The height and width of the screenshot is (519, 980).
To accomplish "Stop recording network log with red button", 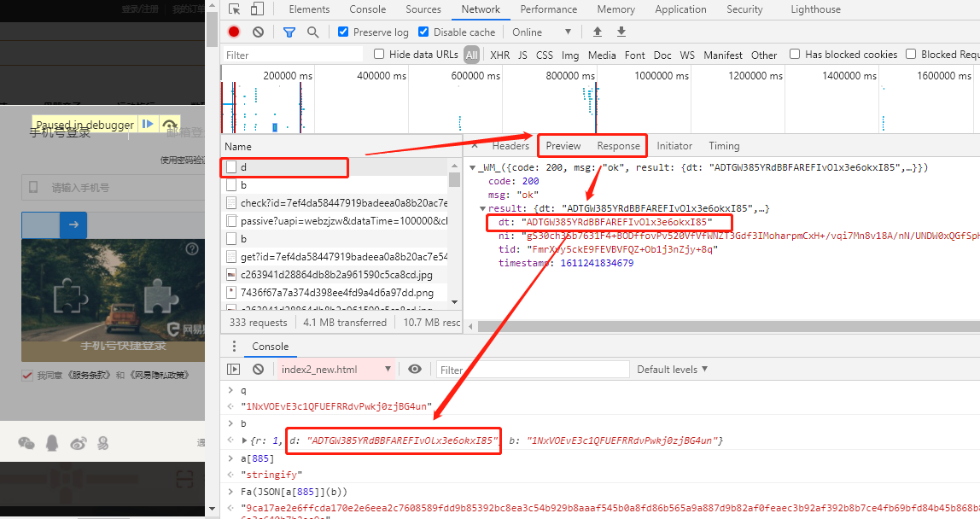I will 234,32.
